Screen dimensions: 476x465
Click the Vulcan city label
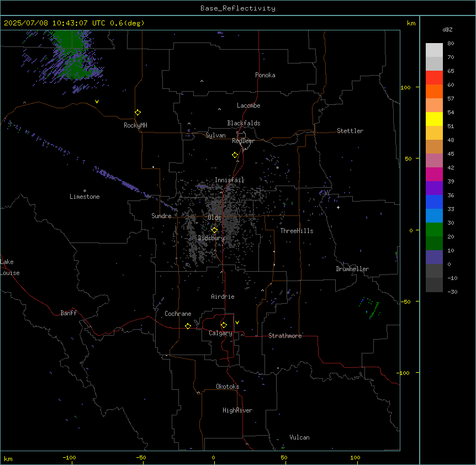point(299,437)
